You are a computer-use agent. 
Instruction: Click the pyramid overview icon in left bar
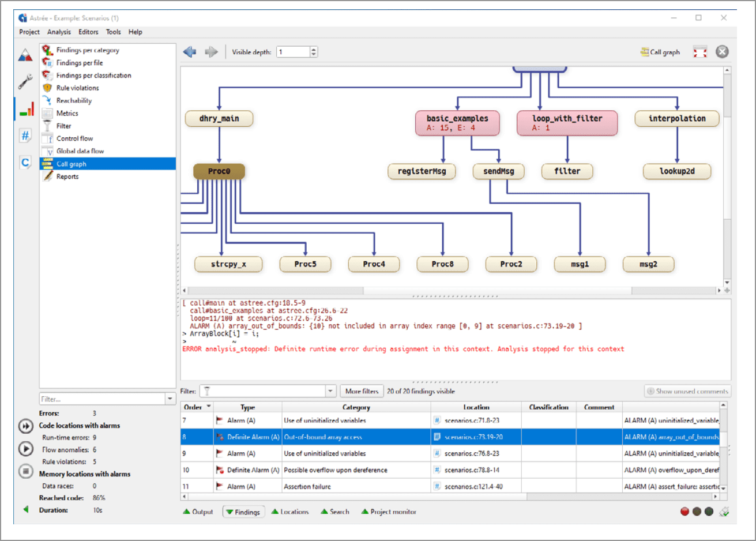25,55
